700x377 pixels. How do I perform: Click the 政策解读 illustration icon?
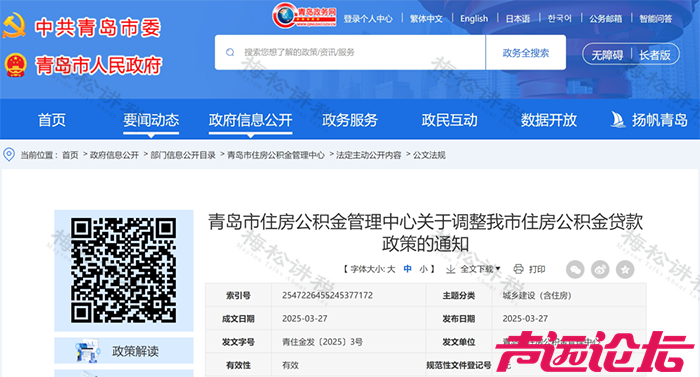[x=87, y=351]
